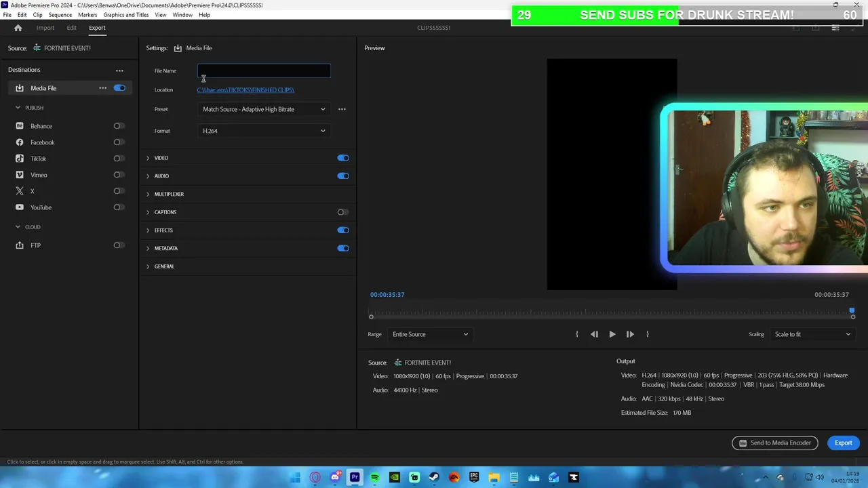Expand the AUDIO settings section
868x488 pixels.
(x=148, y=176)
